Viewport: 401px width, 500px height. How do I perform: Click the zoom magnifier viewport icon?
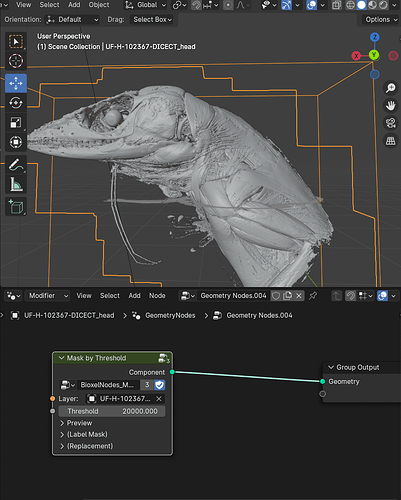tap(390, 88)
